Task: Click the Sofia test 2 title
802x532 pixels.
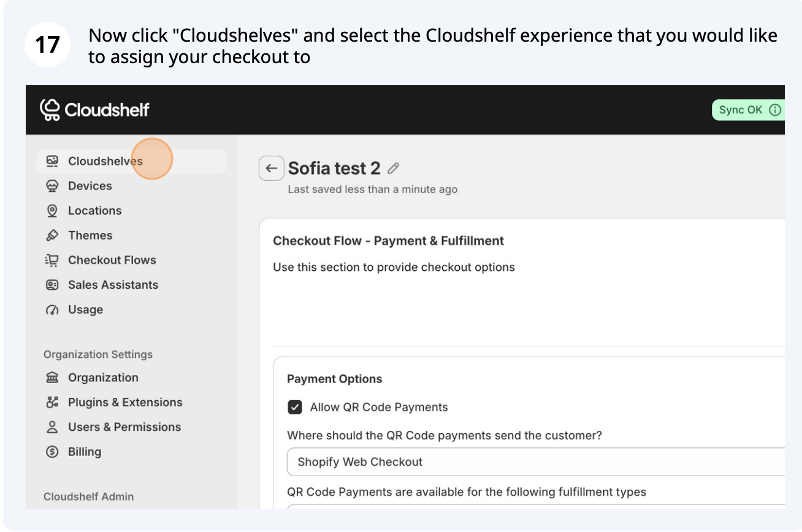Action: pyautogui.click(x=334, y=168)
